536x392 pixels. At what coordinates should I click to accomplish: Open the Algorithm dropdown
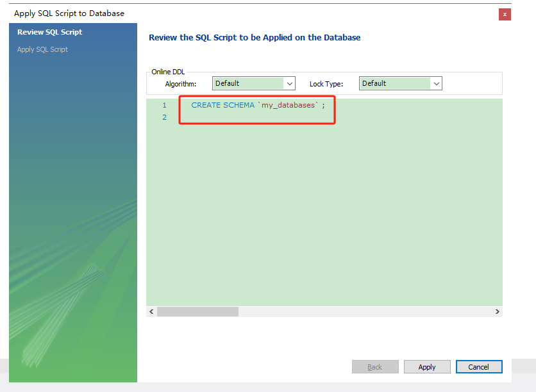click(254, 83)
